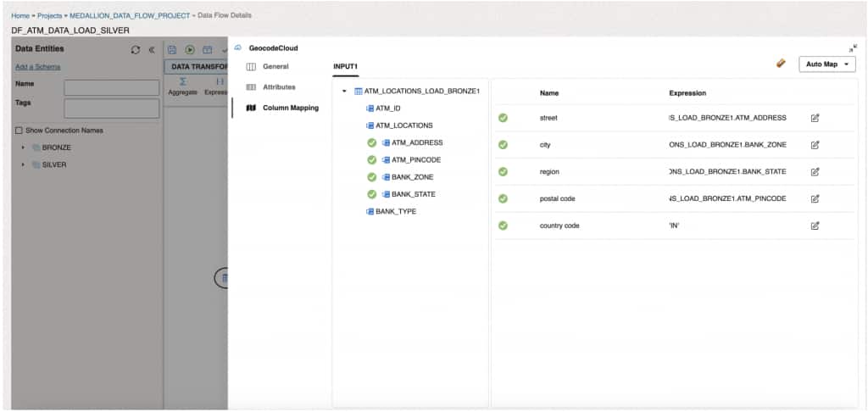Click the eraser clear-mappings icon
The height and width of the screenshot is (412, 868).
point(781,64)
